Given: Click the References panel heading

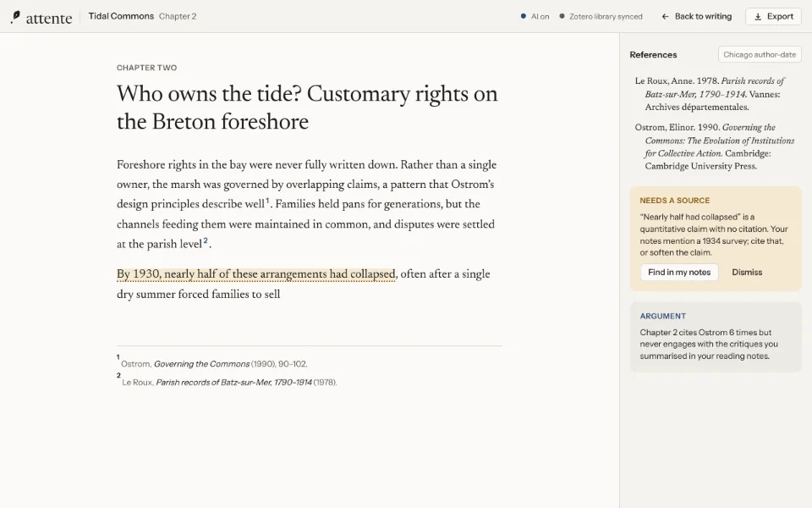Looking at the screenshot, I should [x=653, y=55].
